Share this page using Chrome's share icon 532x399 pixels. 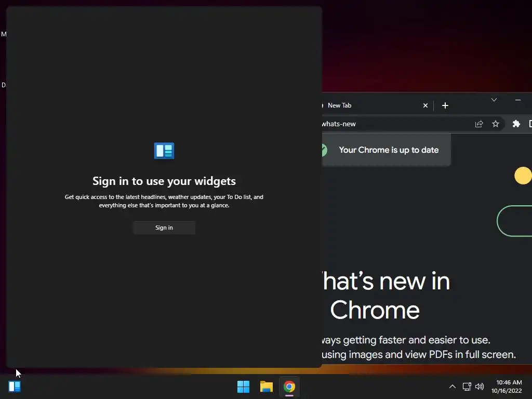[478, 124]
